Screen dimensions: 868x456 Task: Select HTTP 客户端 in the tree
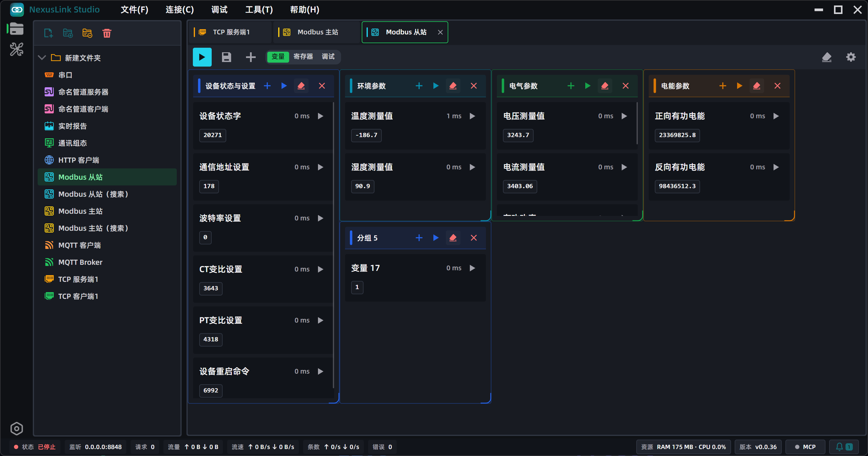[107, 160]
